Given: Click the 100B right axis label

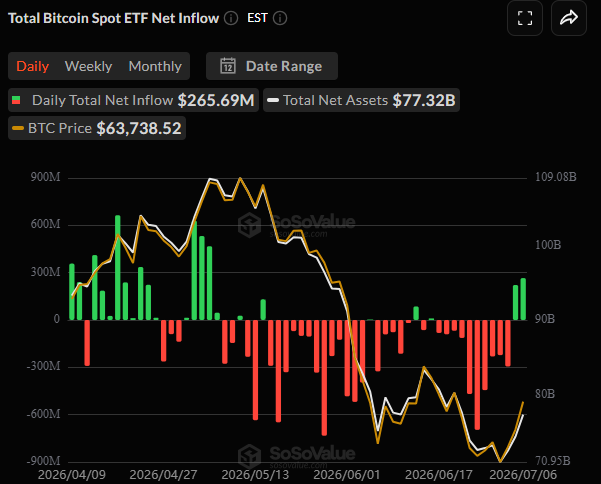Looking at the screenshot, I should [x=548, y=245].
